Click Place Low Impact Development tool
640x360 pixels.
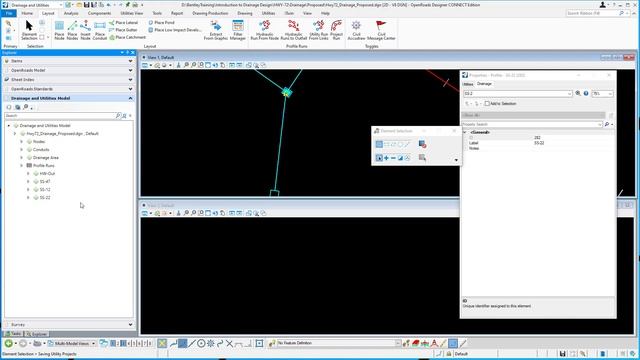[175, 30]
